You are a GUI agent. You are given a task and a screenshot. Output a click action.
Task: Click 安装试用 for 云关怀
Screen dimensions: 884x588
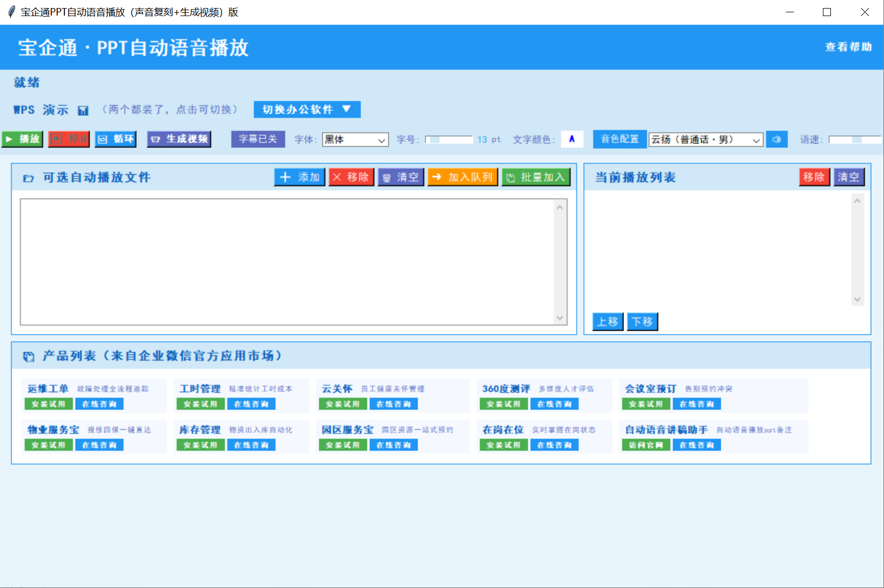pos(343,404)
